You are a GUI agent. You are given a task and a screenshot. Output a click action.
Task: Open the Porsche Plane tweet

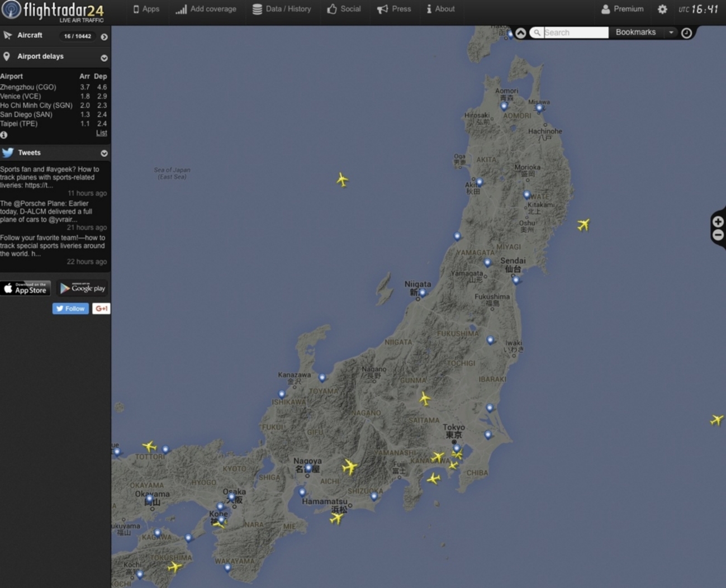[54, 211]
